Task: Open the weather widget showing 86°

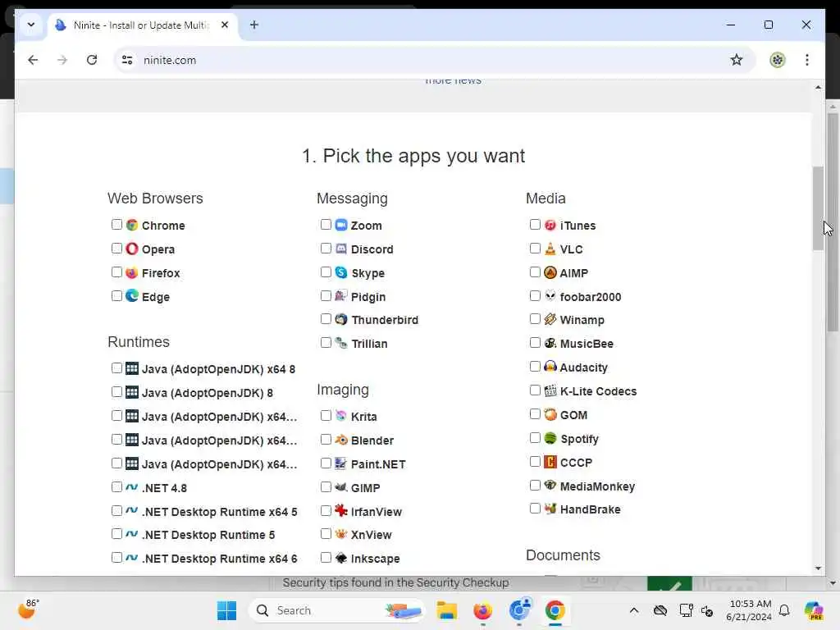Action: pyautogui.click(x=28, y=609)
